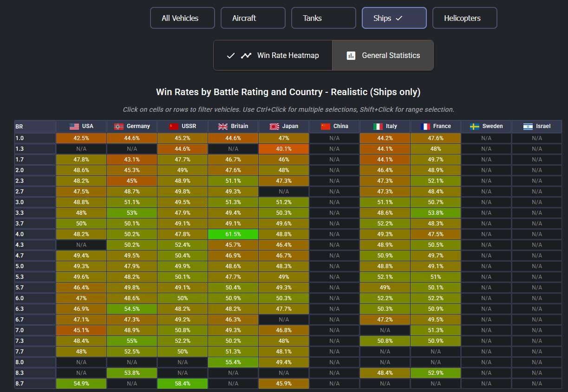Image resolution: width=568 pixels, height=392 pixels.
Task: Click USA's 54.9% cell at BR 8.7
Action: [x=81, y=383]
